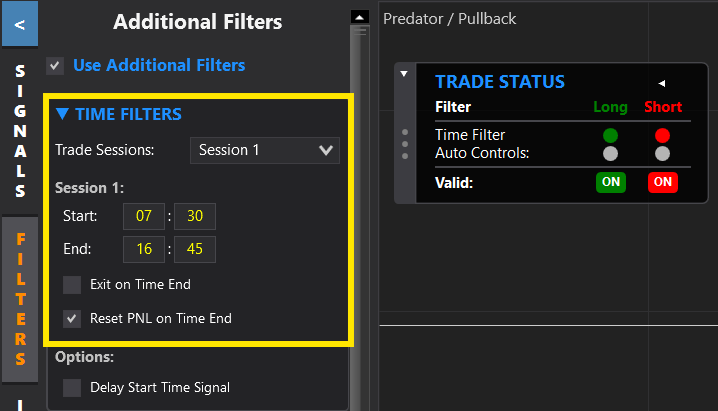This screenshot has height=411, width=718.
Task: Click the Session 1 start minutes field
Action: 195,217
